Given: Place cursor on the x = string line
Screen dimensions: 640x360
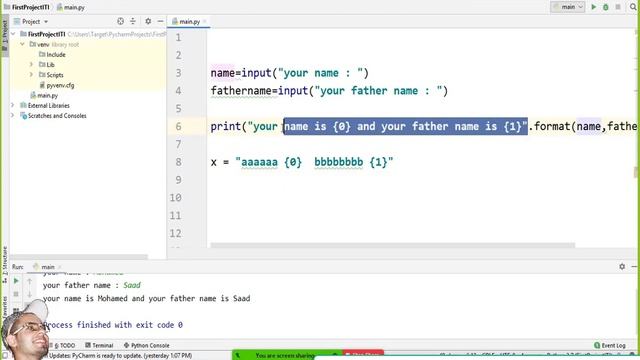Looking at the screenshot, I should [302, 162].
